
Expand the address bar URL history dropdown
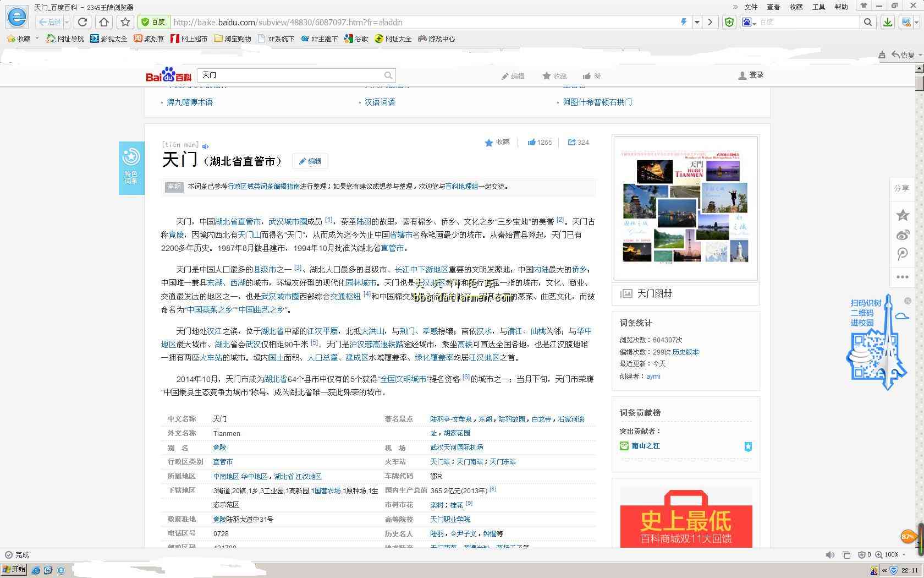click(697, 22)
